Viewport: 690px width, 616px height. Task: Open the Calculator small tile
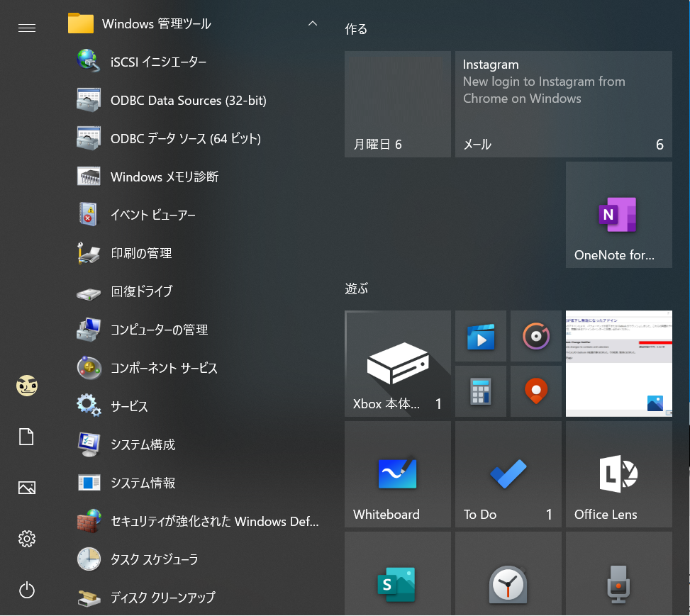481,391
